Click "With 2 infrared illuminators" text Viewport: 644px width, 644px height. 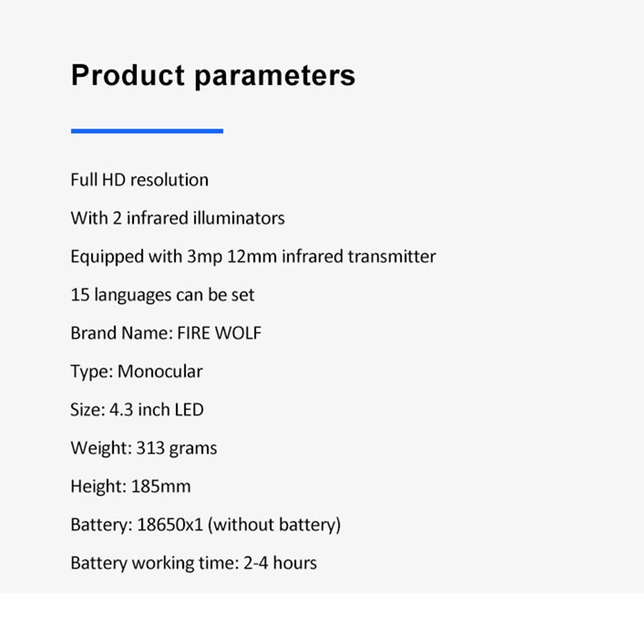(177, 218)
